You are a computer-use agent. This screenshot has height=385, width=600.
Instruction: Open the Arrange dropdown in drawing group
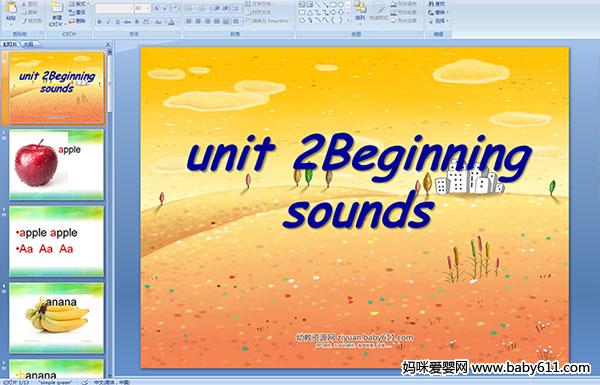359,13
